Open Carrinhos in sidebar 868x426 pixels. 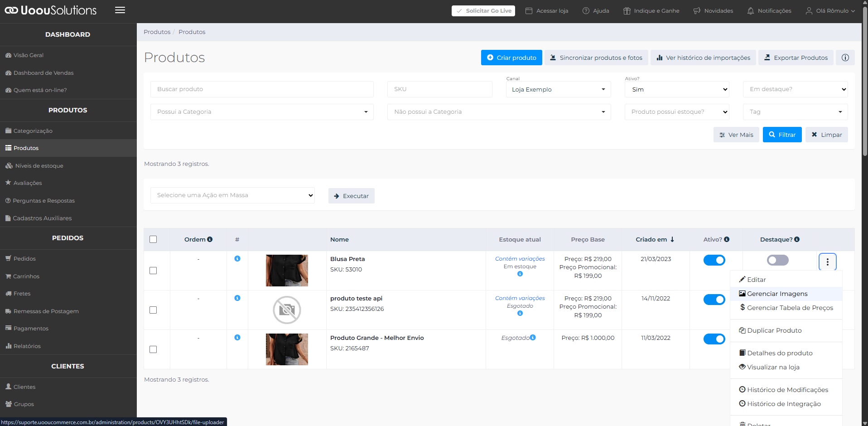tap(68, 276)
